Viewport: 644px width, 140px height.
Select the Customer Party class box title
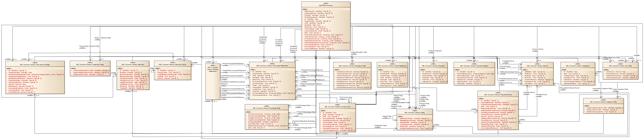point(90,64)
